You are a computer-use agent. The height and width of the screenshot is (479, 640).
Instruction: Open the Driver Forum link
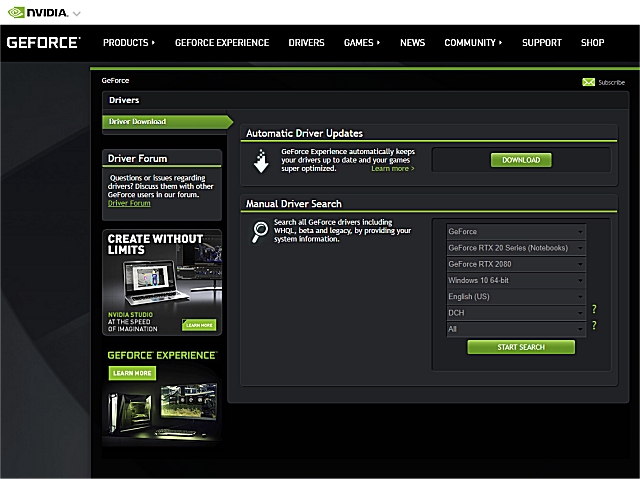[129, 203]
